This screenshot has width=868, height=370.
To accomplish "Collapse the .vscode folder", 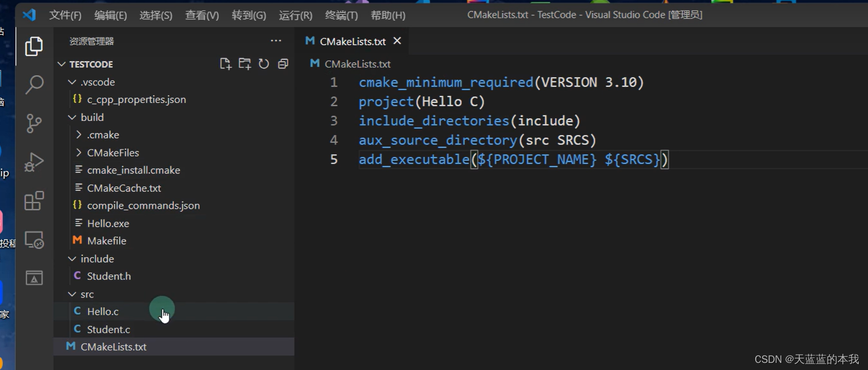I will click(72, 82).
